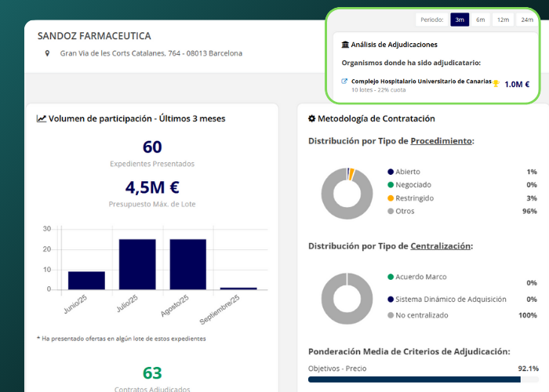Toggle the Abierto legend dot
Screen dimensions: 549x392
(x=391, y=172)
